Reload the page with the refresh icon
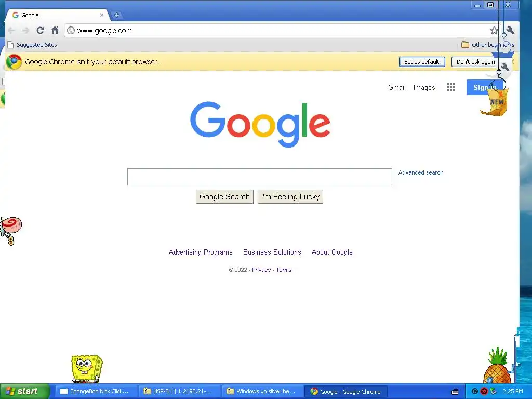Screen dimensions: 532x399 (x=40, y=31)
